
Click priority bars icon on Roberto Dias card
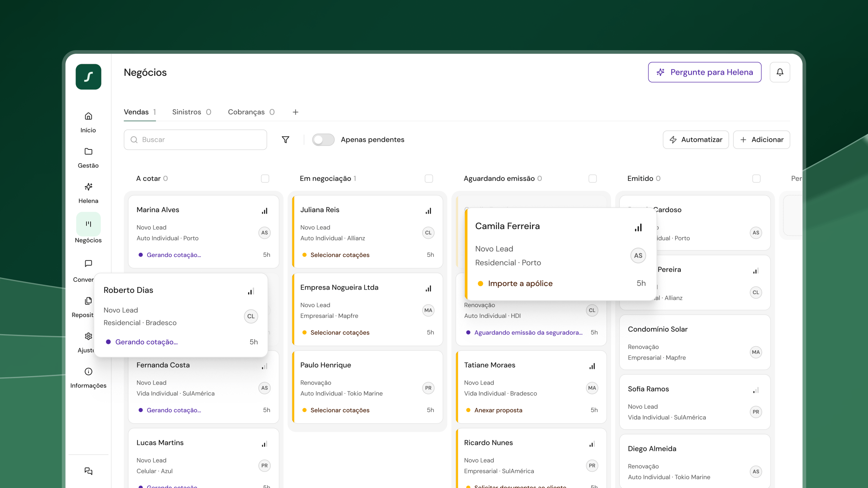[x=251, y=291]
